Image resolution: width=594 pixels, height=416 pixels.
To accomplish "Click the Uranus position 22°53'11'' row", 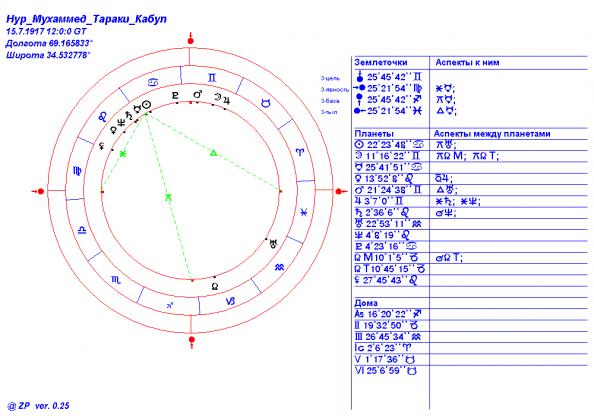I will pyautogui.click(x=388, y=224).
